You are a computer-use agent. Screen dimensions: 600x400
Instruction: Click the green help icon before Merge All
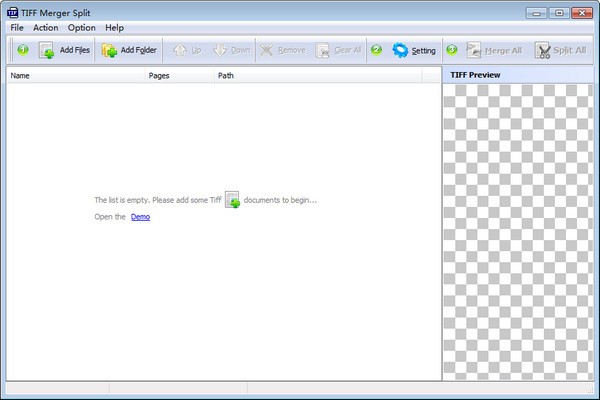tap(452, 50)
